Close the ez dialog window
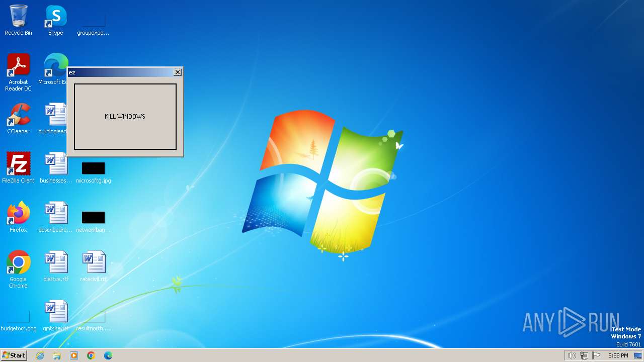The image size is (644, 362). click(x=178, y=72)
